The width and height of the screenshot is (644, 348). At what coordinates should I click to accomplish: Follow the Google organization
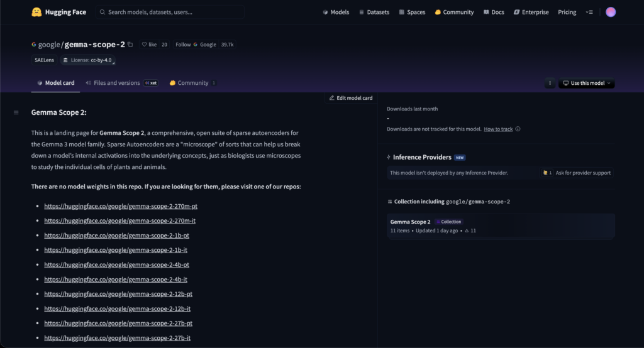(x=183, y=45)
